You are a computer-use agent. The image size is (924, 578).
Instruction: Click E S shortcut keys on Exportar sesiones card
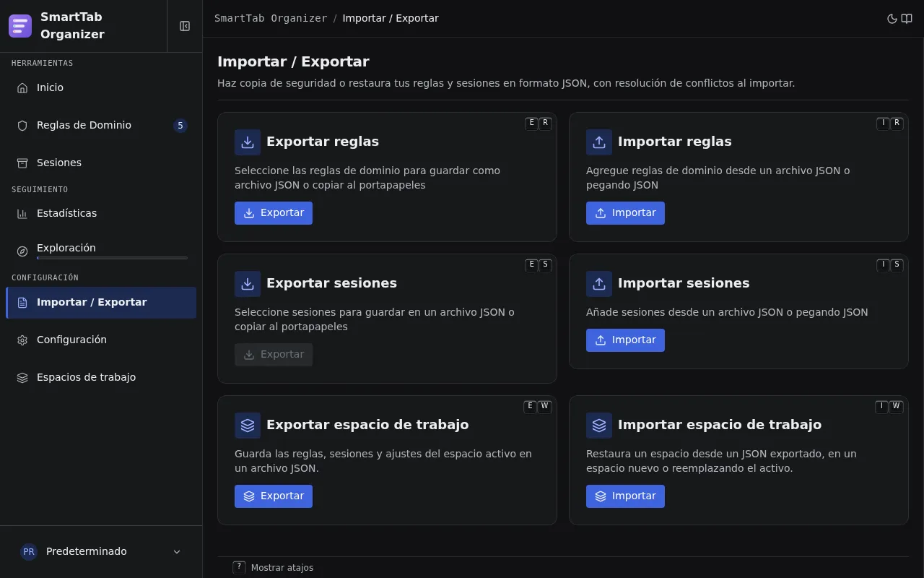(x=539, y=265)
